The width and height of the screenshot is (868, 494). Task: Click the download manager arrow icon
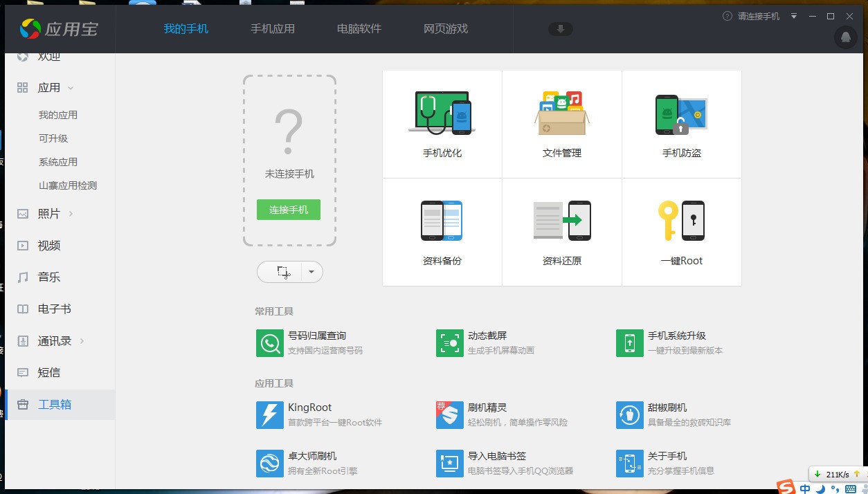(x=560, y=29)
